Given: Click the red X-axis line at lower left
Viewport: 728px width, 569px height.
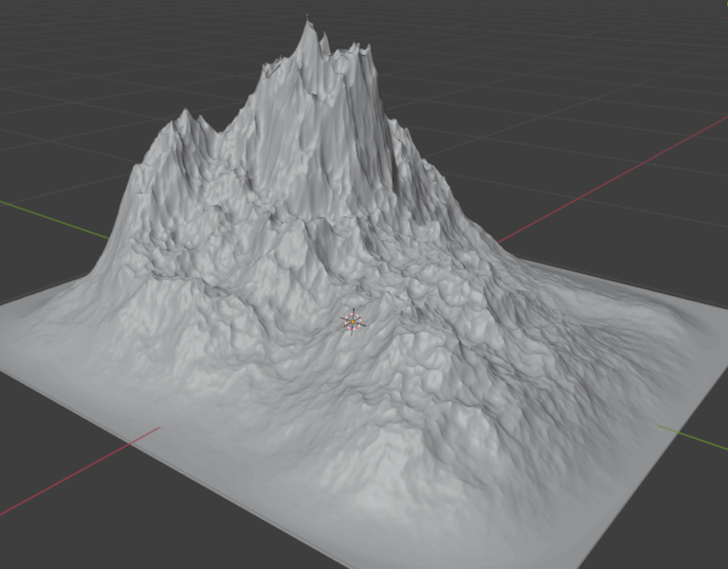Looking at the screenshot, I should point(76,474).
